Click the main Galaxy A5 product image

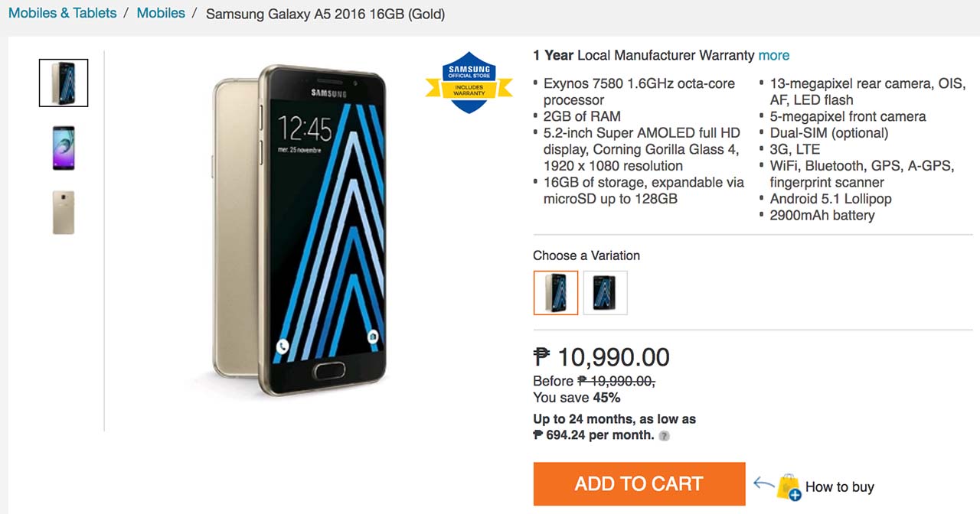point(299,229)
